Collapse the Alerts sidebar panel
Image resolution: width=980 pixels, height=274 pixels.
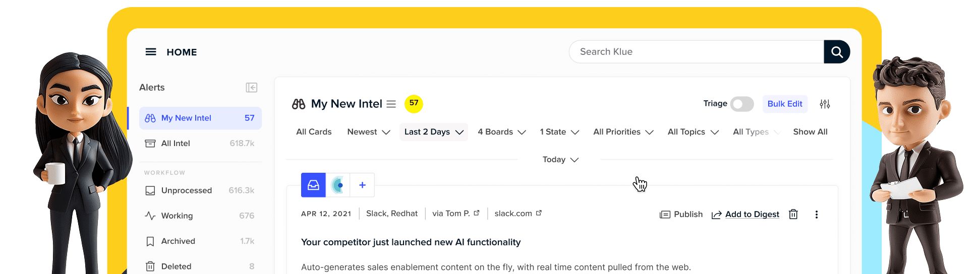pos(252,88)
